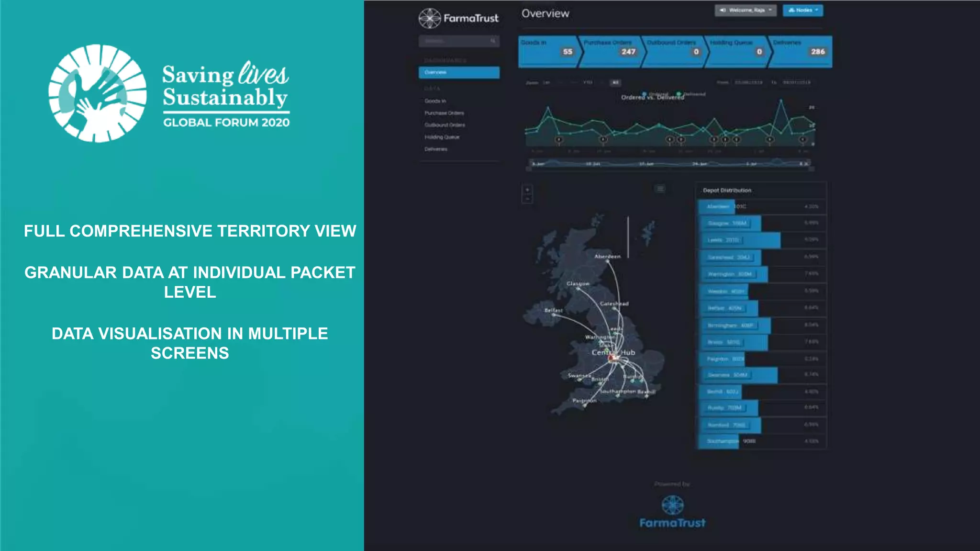Open the map's hamburger export menu

tap(660, 189)
